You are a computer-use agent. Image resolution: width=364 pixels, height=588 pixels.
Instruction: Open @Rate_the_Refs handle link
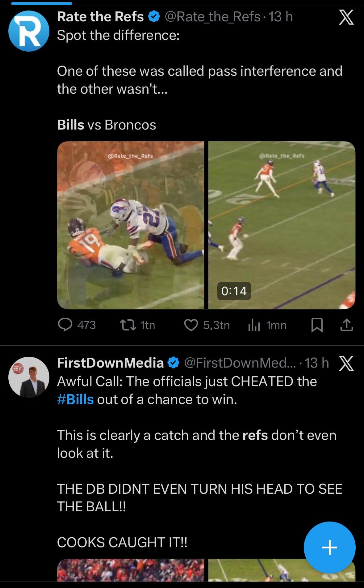click(212, 17)
